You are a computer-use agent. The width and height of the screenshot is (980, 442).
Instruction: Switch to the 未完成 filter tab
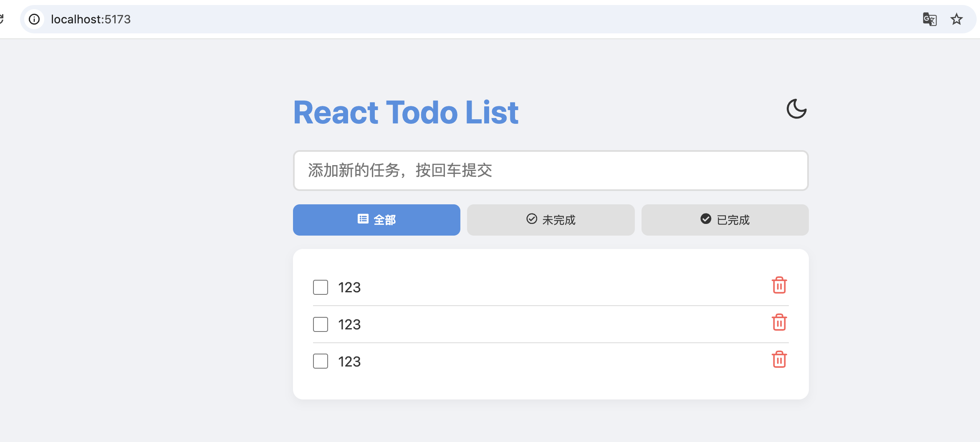point(551,220)
